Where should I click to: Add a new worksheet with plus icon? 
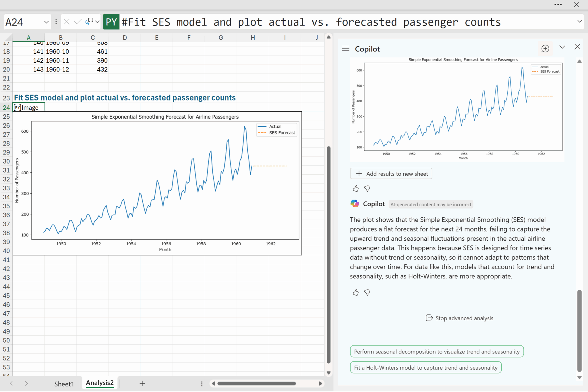pos(142,383)
